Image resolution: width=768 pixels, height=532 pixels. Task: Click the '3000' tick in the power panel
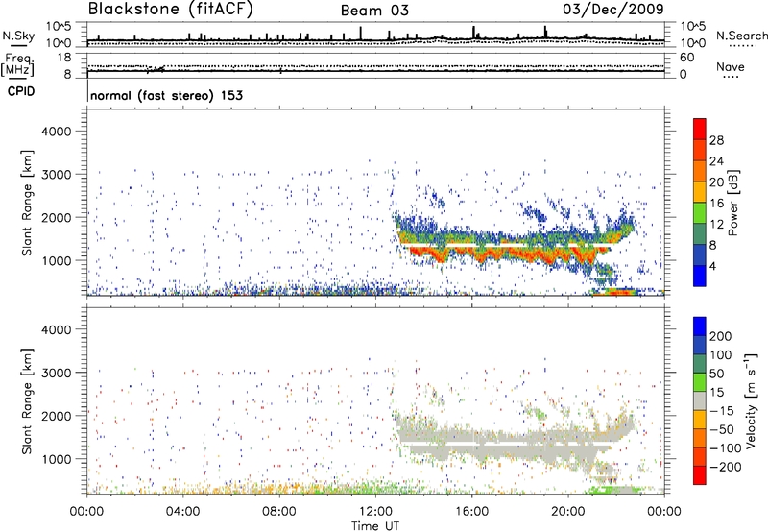click(56, 175)
